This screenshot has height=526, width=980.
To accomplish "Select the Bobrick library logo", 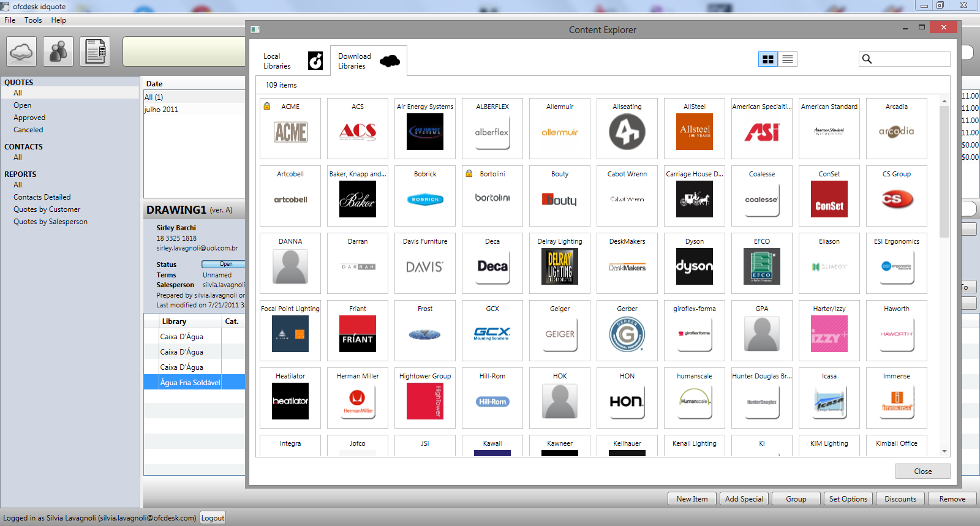I will 425,199.
